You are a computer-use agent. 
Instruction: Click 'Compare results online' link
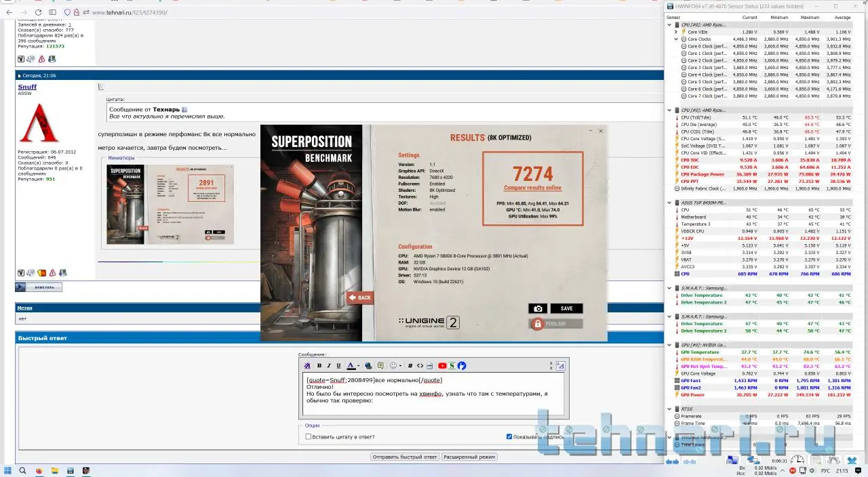pyautogui.click(x=532, y=188)
